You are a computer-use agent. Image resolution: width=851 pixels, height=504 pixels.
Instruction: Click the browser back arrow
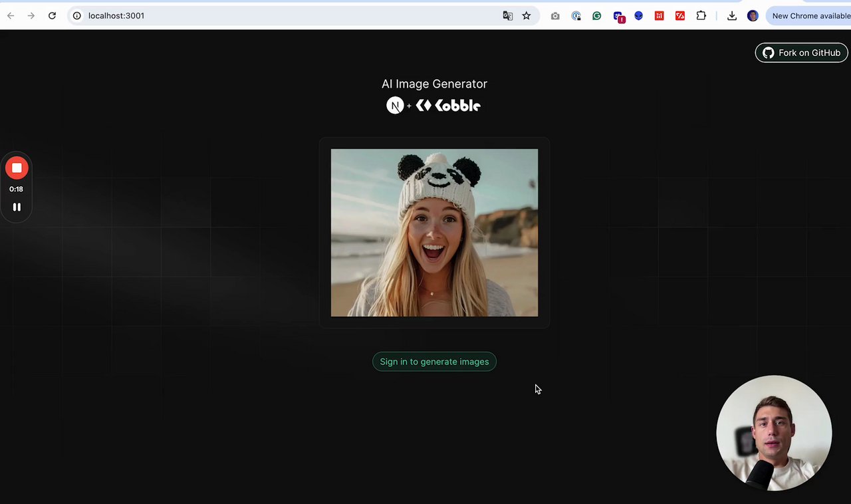pos(11,16)
